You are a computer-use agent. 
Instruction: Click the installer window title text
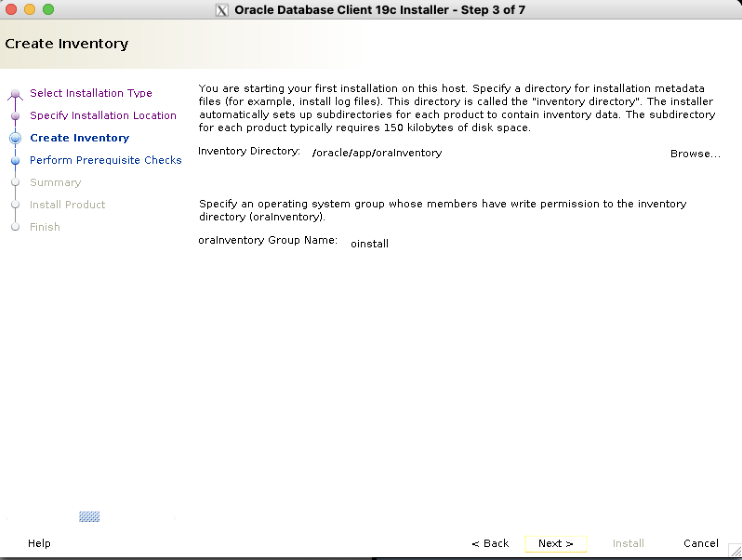click(x=380, y=10)
